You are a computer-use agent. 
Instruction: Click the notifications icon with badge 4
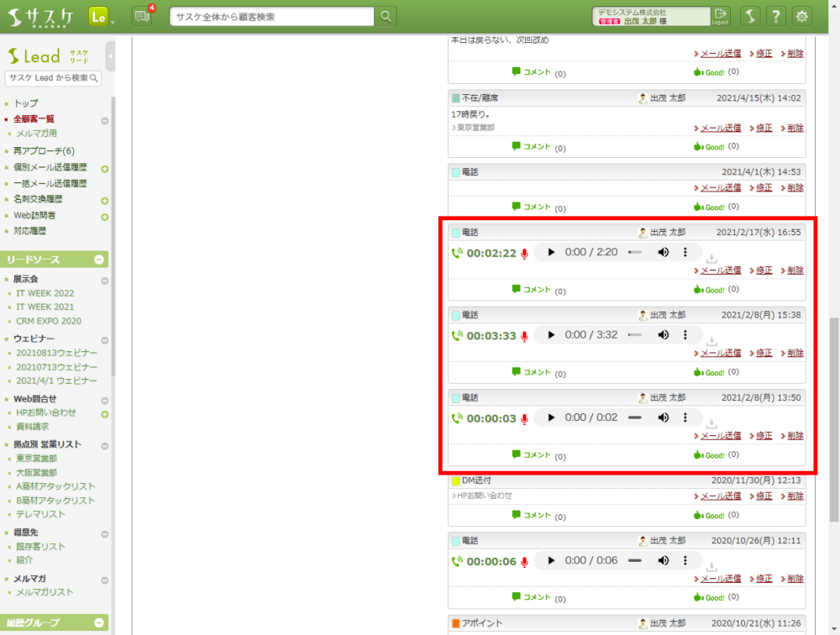click(142, 16)
